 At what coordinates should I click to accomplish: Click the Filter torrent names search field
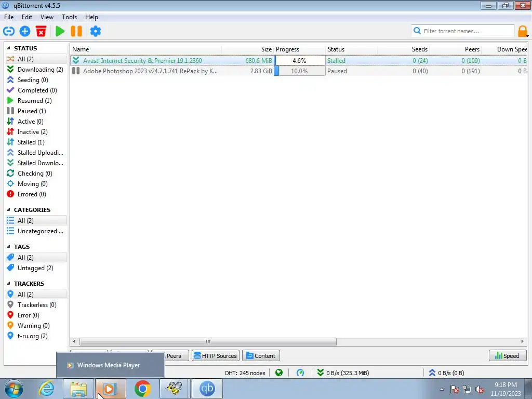pos(463,31)
